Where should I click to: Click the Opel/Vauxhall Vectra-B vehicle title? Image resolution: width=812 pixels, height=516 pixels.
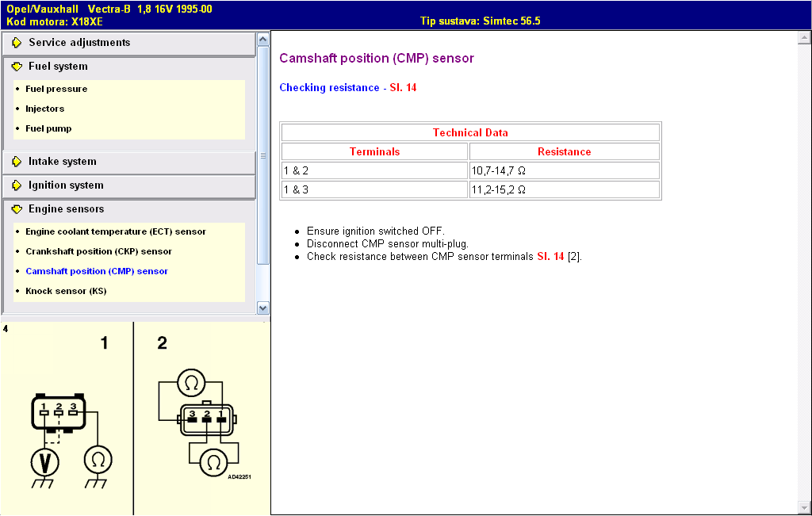(x=109, y=9)
